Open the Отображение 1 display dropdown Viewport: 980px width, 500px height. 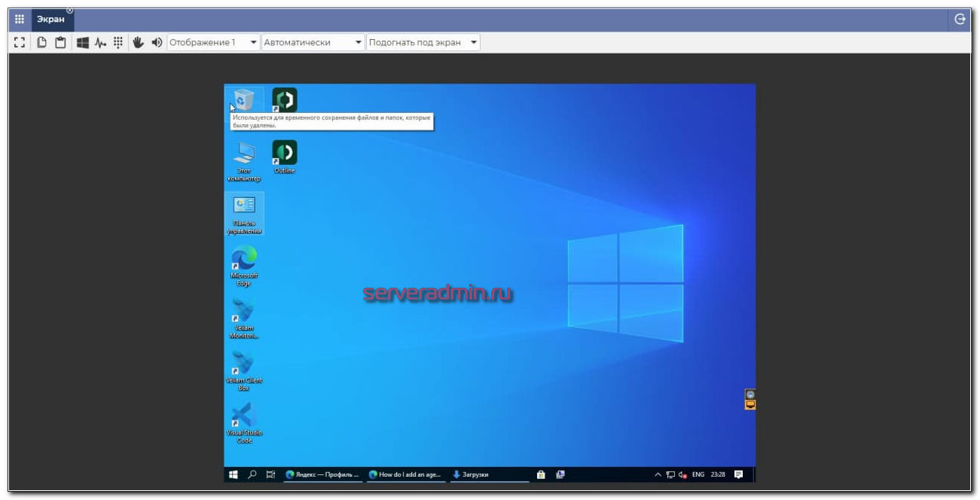pyautogui.click(x=213, y=43)
